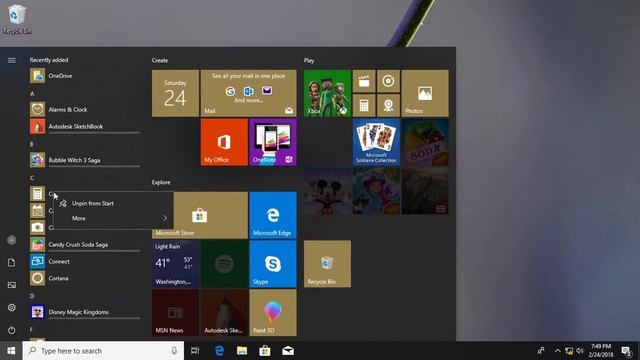Open the People icon in taskbar

[541, 351]
